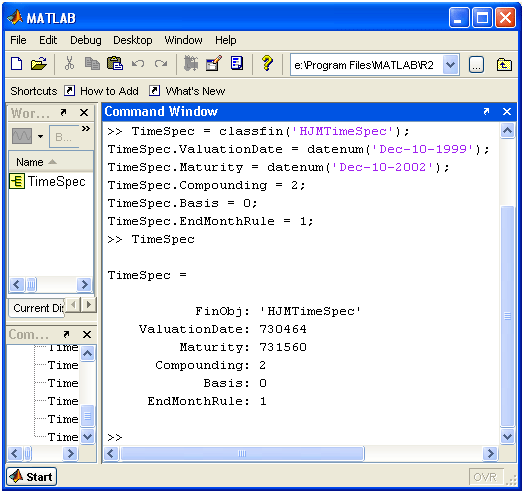Image resolution: width=524 pixels, height=493 pixels.
Task: Click Command Window scroll right arrow
Action: (490, 454)
